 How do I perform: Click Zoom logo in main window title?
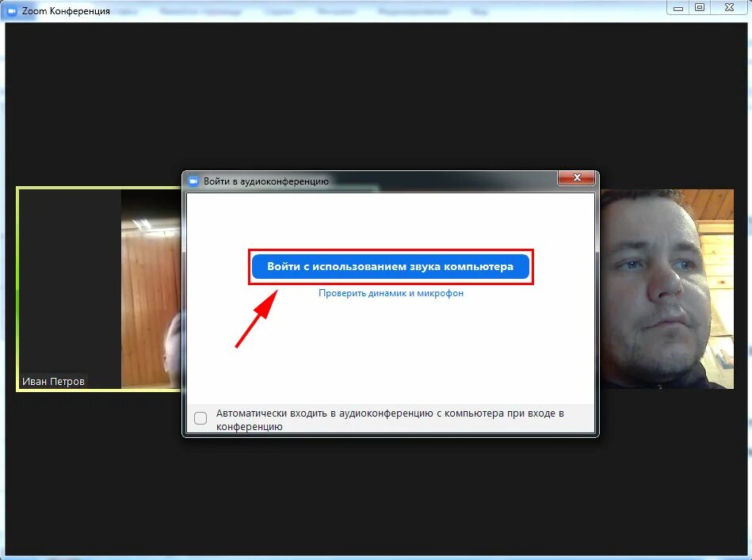[12, 10]
